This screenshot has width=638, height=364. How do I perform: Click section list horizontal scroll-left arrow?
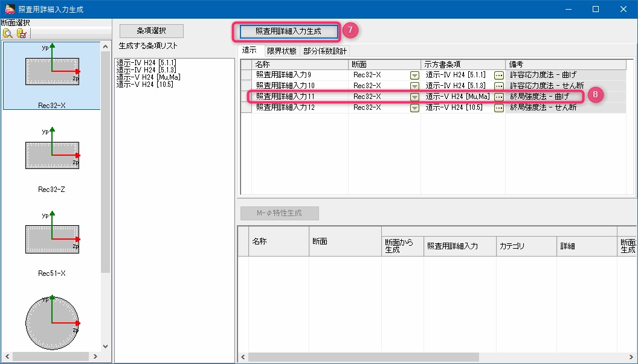7,357
